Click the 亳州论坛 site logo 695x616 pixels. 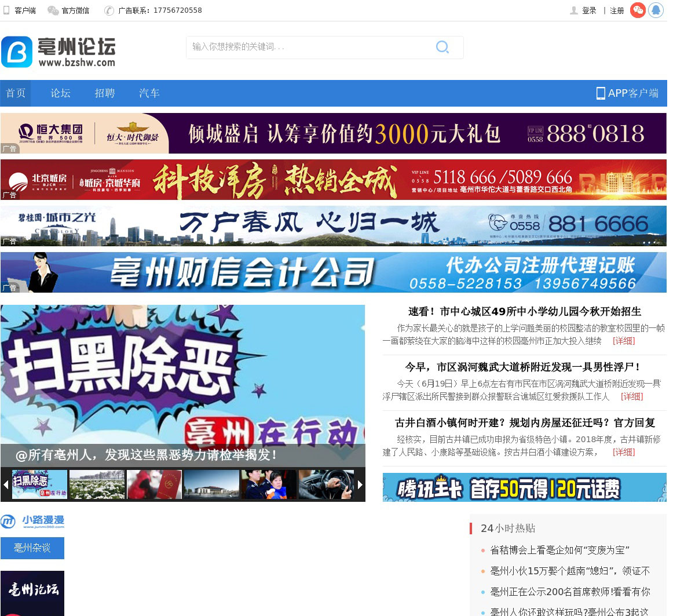pos(58,52)
